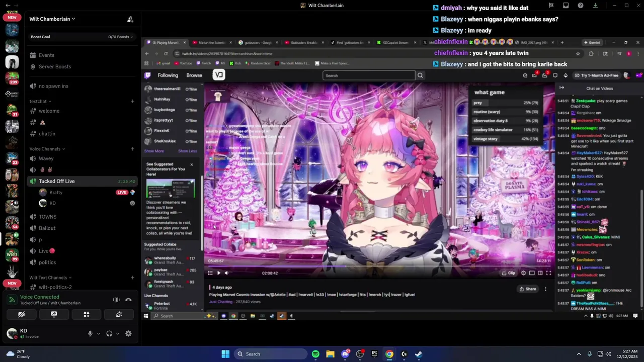Open Twitch Browse tab
Image resolution: width=644 pixels, height=362 pixels.
pyautogui.click(x=194, y=75)
